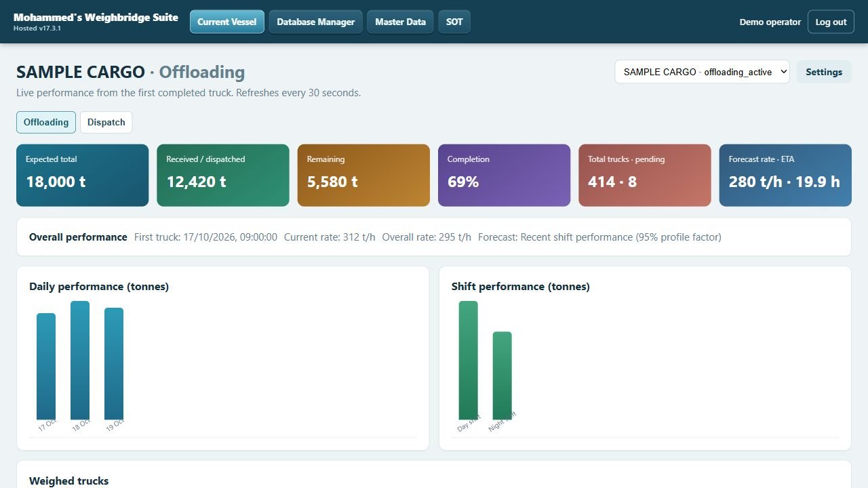
Task: Click the Completion 69% card
Action: pos(504,175)
